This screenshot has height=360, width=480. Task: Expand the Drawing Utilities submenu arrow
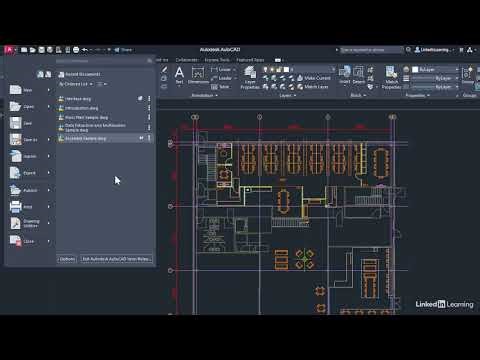(49, 223)
